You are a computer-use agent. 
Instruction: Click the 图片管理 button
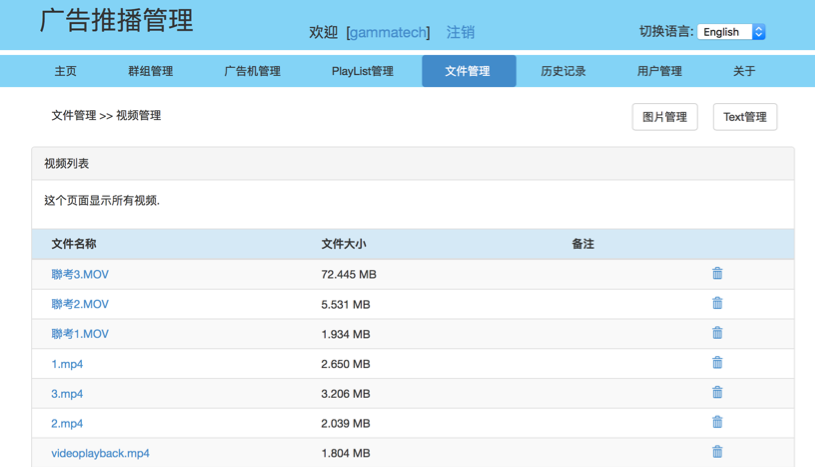coord(664,117)
